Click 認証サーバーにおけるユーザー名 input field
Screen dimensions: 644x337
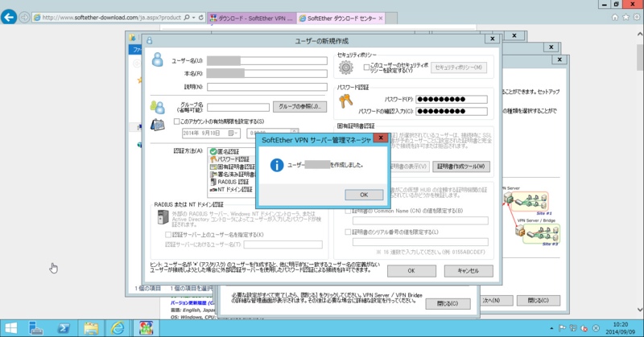click(283, 245)
